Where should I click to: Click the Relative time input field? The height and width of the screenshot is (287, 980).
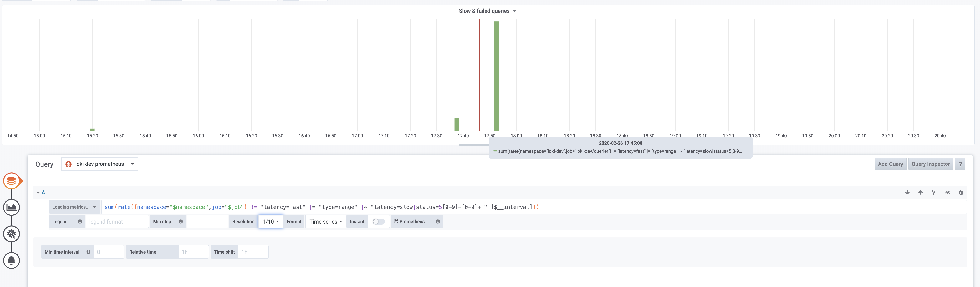(194, 252)
